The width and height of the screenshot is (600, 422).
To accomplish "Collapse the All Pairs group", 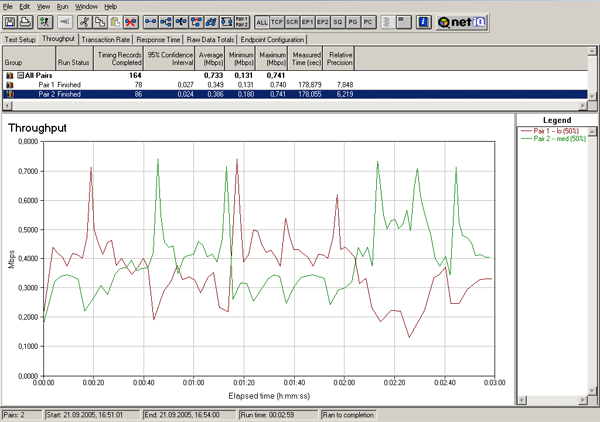I will click(x=21, y=75).
